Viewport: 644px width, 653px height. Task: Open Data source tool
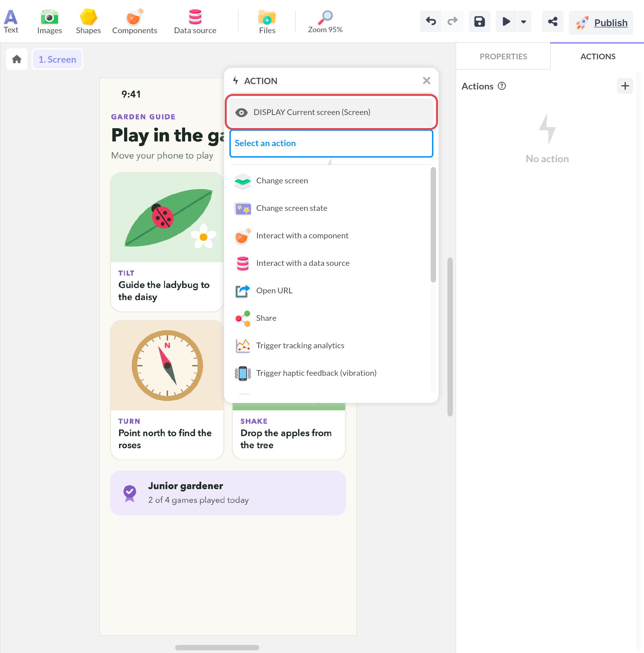(195, 22)
